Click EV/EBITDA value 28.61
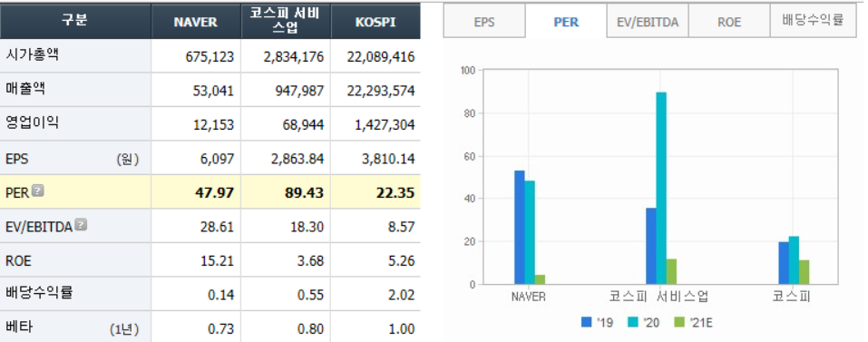Screen dimensions: 868x342 [218, 227]
